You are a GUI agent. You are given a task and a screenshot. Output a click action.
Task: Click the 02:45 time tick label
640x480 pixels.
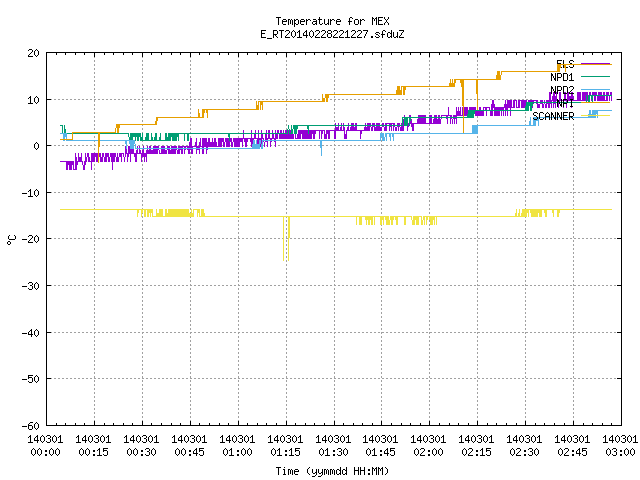coord(572,452)
